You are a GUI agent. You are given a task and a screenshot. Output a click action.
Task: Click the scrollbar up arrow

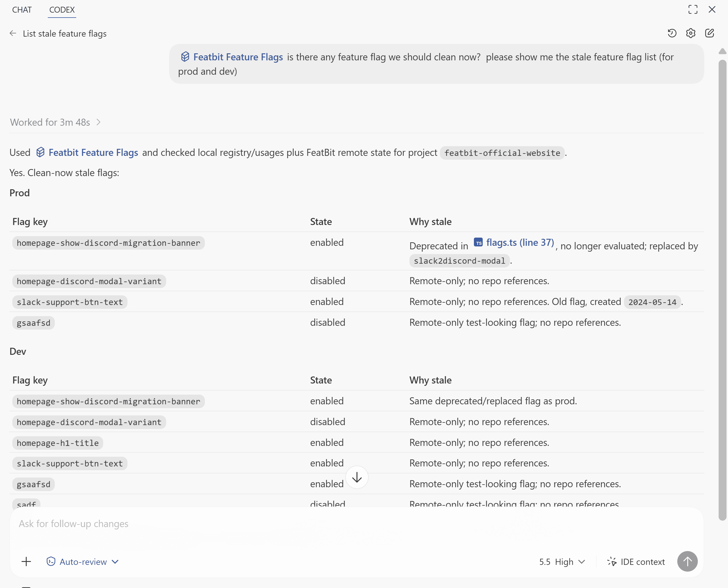click(x=722, y=51)
